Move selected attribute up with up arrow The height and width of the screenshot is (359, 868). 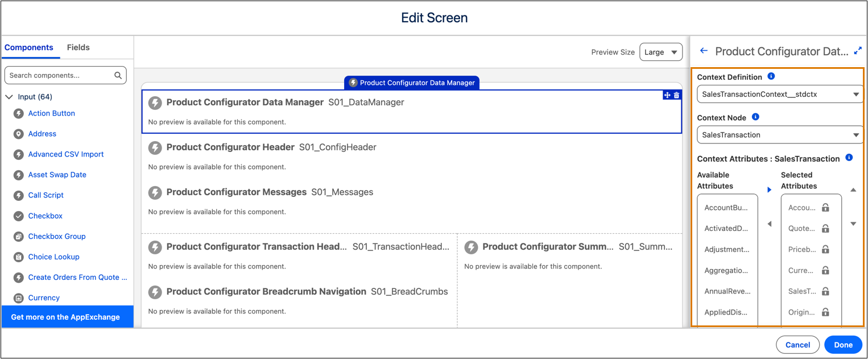[853, 190]
